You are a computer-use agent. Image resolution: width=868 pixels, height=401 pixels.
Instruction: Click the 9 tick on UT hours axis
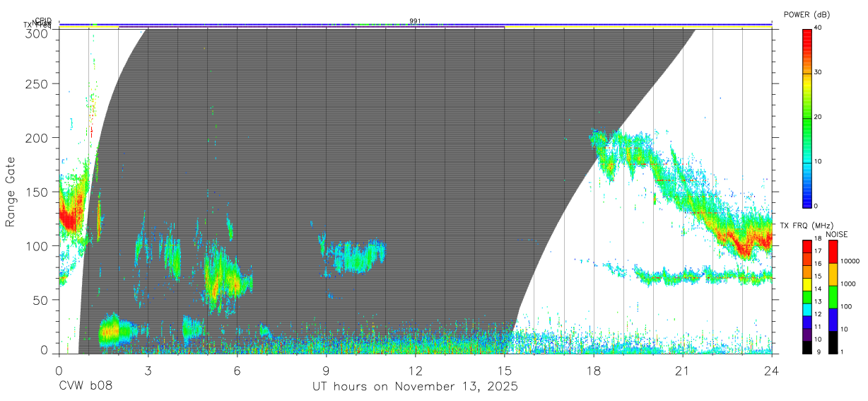(x=326, y=370)
